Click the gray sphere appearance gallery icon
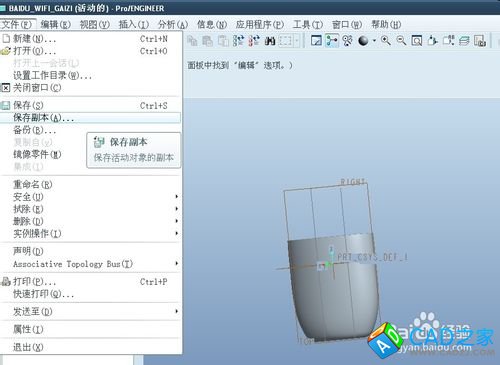This screenshot has width=500, height=365. [x=363, y=41]
